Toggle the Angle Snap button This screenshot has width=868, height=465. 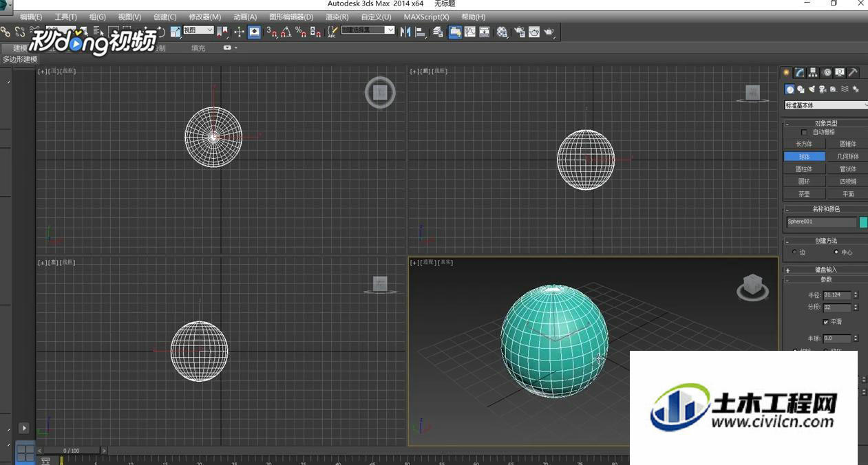[286, 32]
